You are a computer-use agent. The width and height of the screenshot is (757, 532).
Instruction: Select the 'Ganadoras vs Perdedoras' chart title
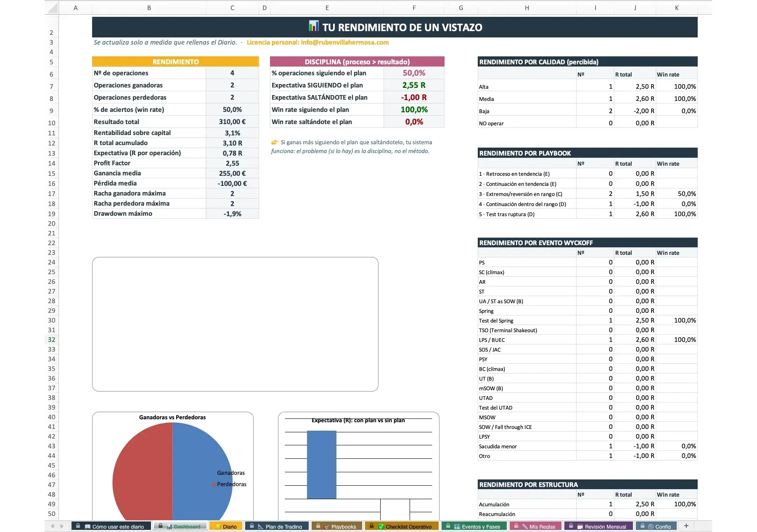point(172,417)
